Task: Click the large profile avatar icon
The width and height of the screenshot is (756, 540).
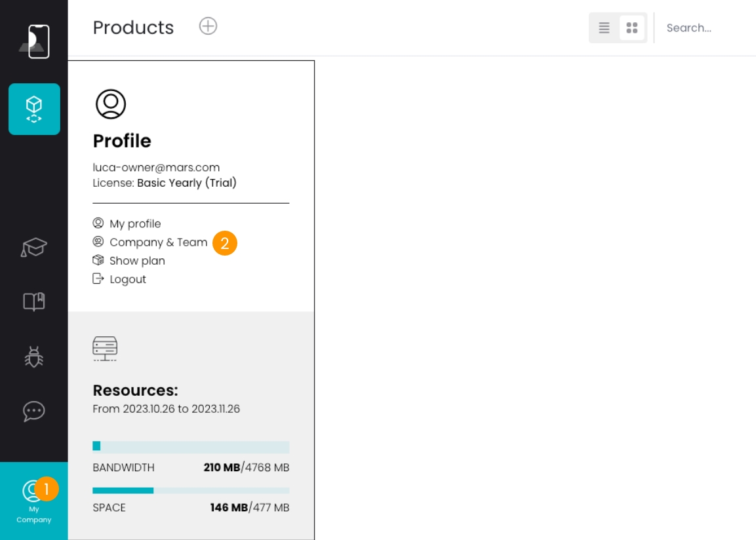Action: tap(111, 104)
